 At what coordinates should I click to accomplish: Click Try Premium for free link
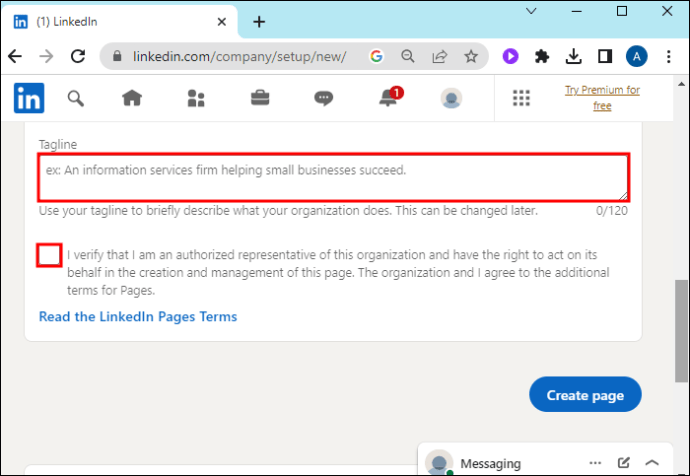click(602, 98)
